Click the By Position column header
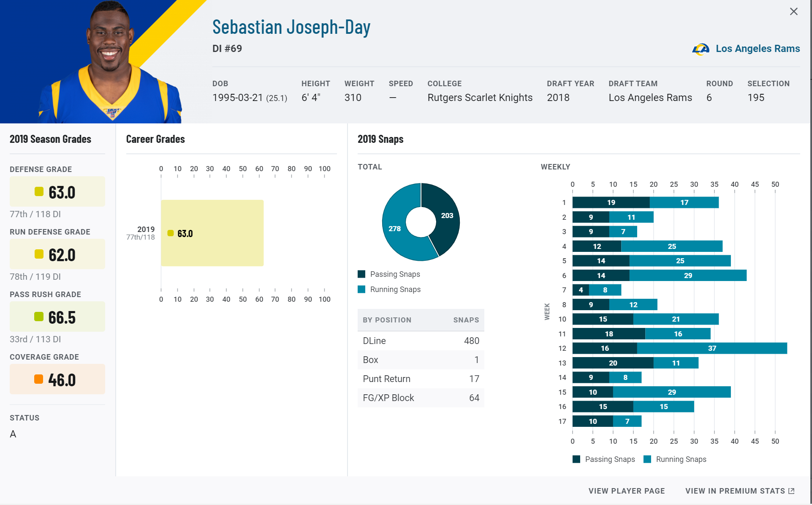 pyautogui.click(x=387, y=320)
